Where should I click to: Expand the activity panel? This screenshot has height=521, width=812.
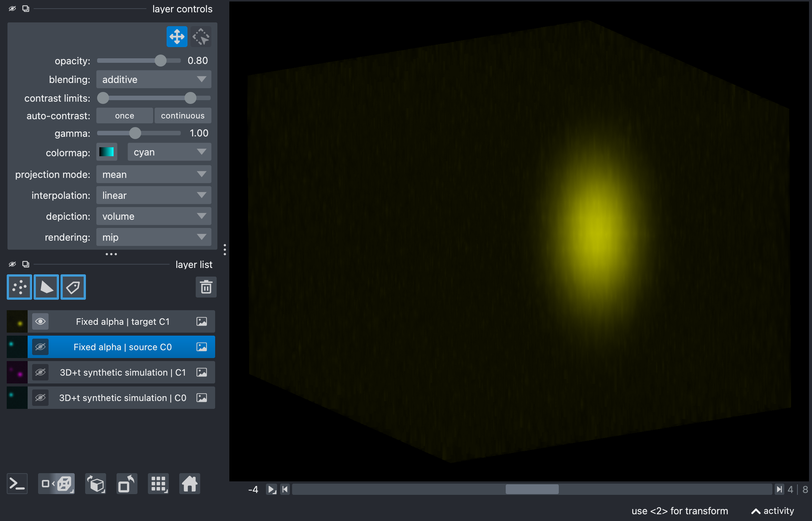pyautogui.click(x=773, y=511)
